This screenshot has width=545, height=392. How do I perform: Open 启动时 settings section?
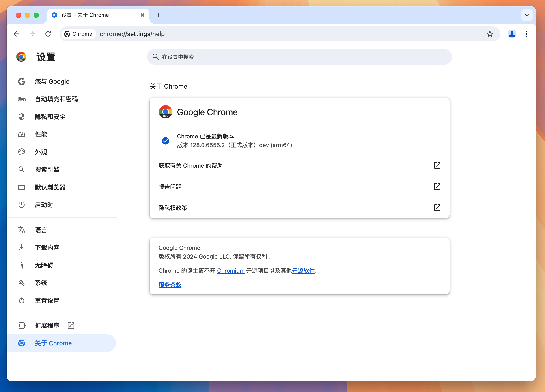point(61,205)
